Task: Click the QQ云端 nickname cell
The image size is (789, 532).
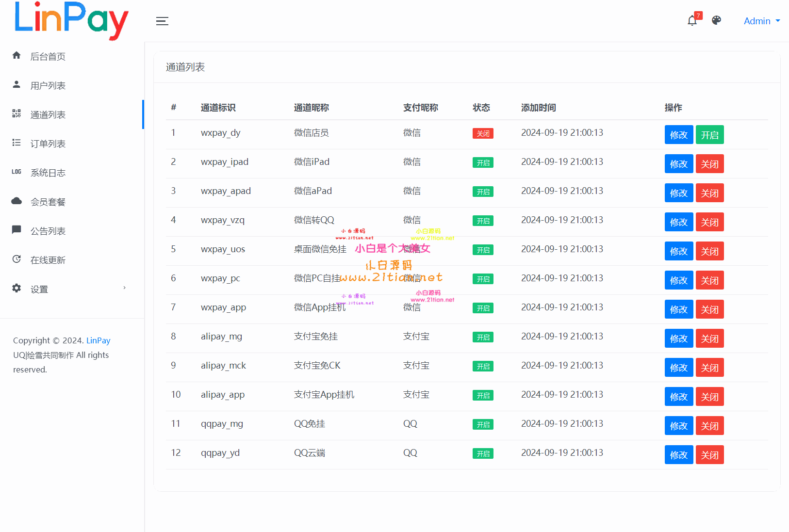Action: (x=310, y=453)
